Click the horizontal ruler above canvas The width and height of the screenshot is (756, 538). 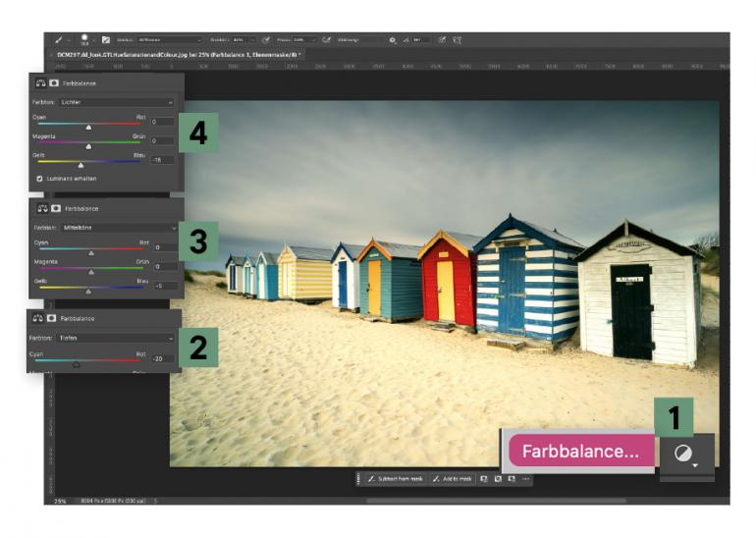[391, 66]
